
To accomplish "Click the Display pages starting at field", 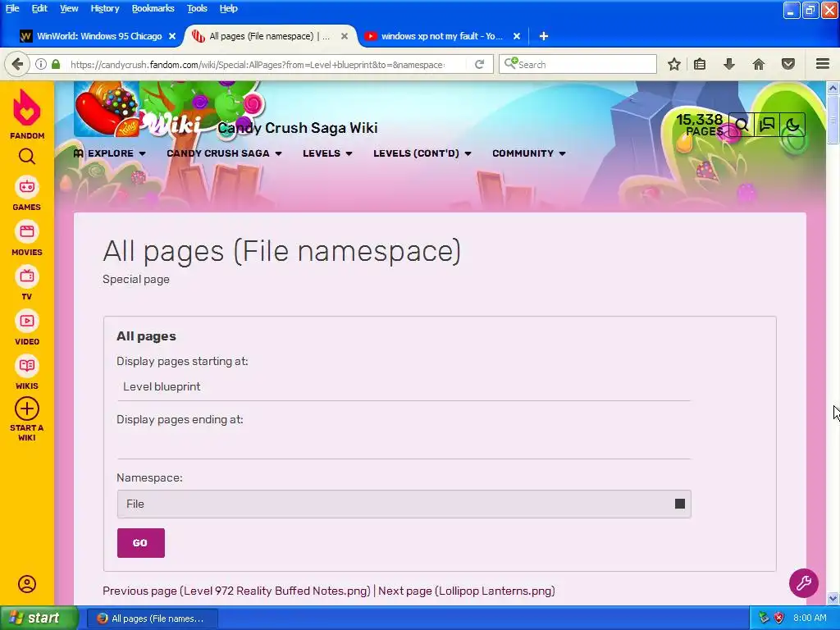I will (404, 387).
